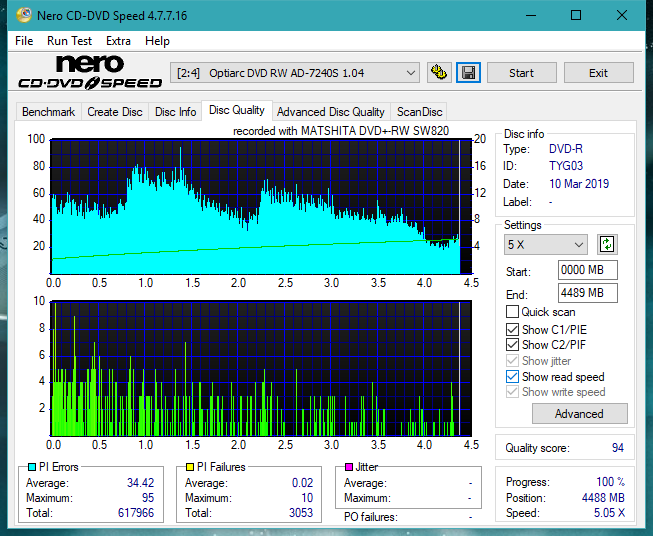The image size is (653, 536).
Task: Open the Run Test menu
Action: (x=69, y=41)
